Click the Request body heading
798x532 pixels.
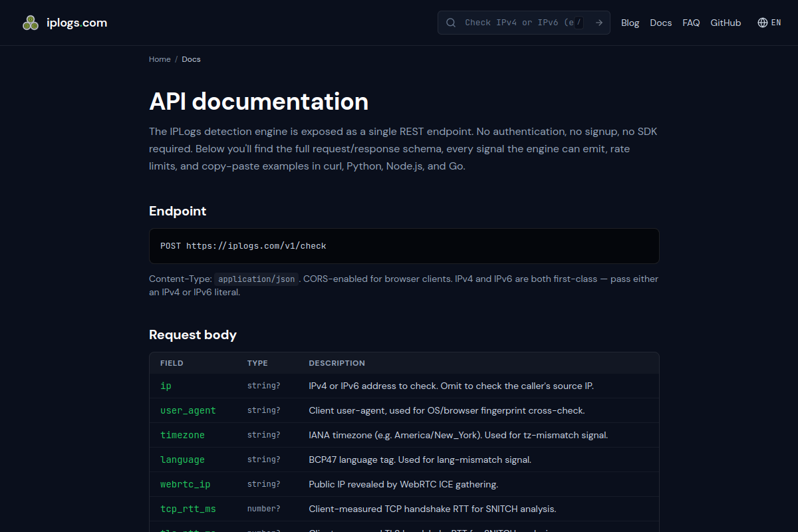(x=193, y=334)
